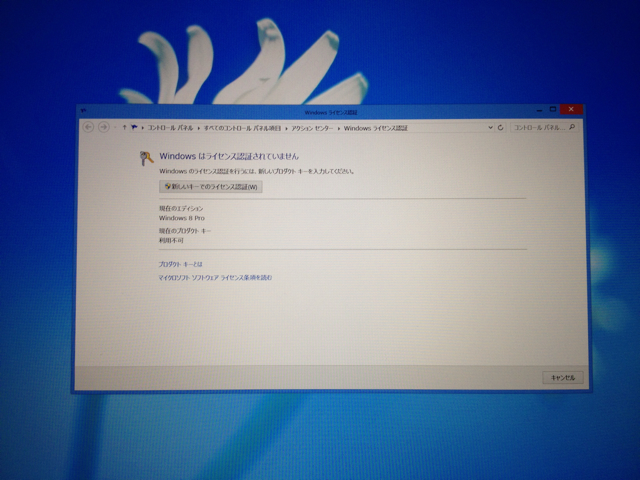Minimize the Windows ライセンス認証 window
640x480 pixels.
539,110
